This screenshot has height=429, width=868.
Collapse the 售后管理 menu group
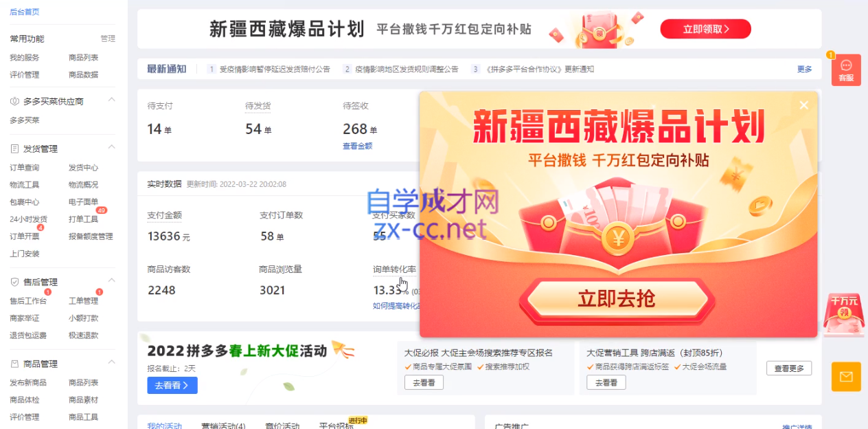(x=111, y=280)
